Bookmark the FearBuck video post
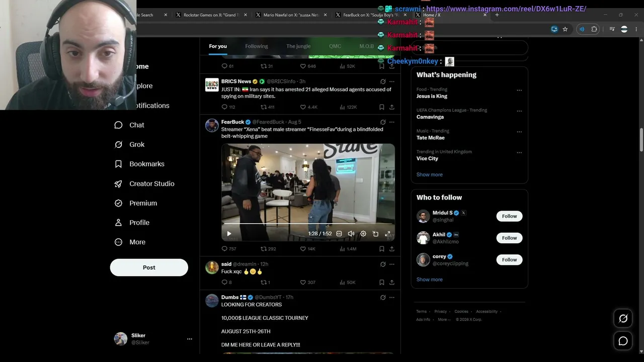The width and height of the screenshot is (644, 362). click(381, 249)
